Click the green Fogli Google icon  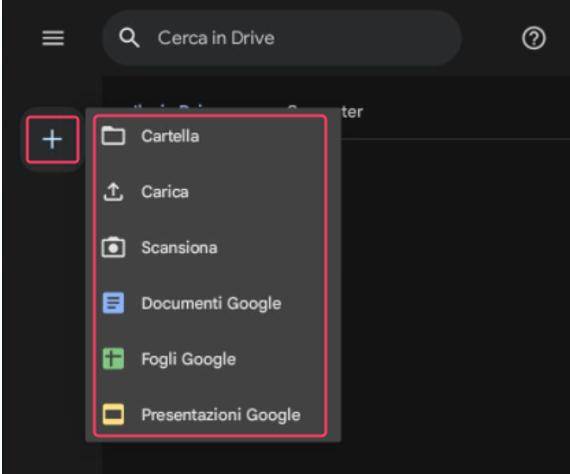click(113, 359)
